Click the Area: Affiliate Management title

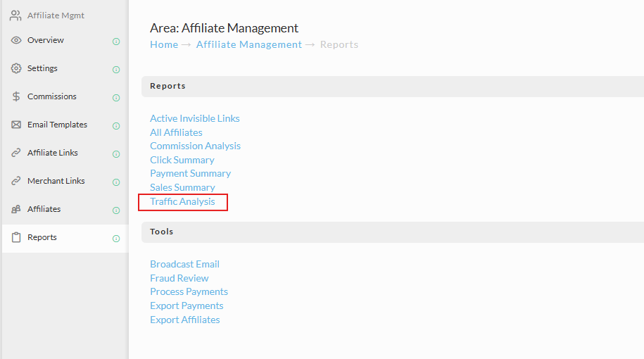(224, 28)
